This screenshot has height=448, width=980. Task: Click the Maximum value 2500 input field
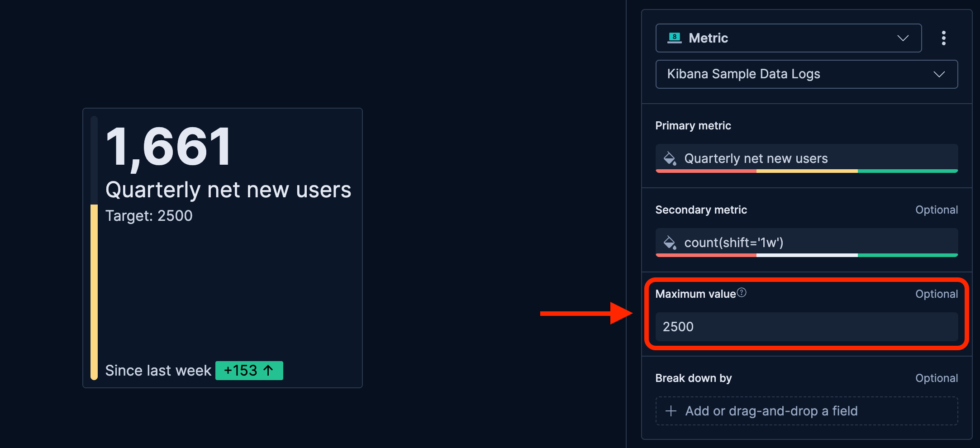pos(805,326)
